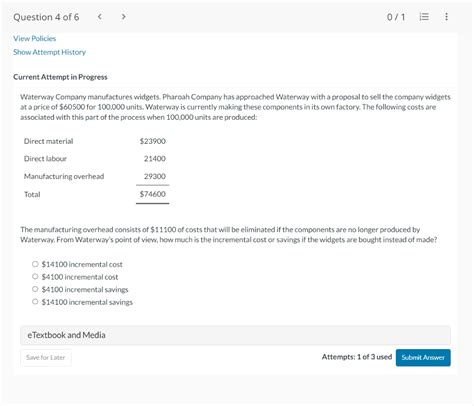The image size is (474, 406).
Task: Click the Save for Later button
Action: [x=46, y=357]
